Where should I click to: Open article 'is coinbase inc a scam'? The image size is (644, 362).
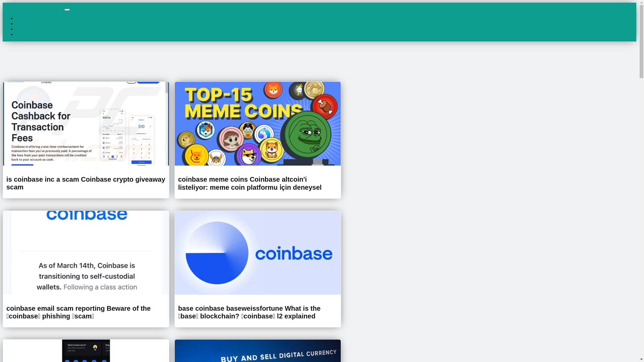86,183
